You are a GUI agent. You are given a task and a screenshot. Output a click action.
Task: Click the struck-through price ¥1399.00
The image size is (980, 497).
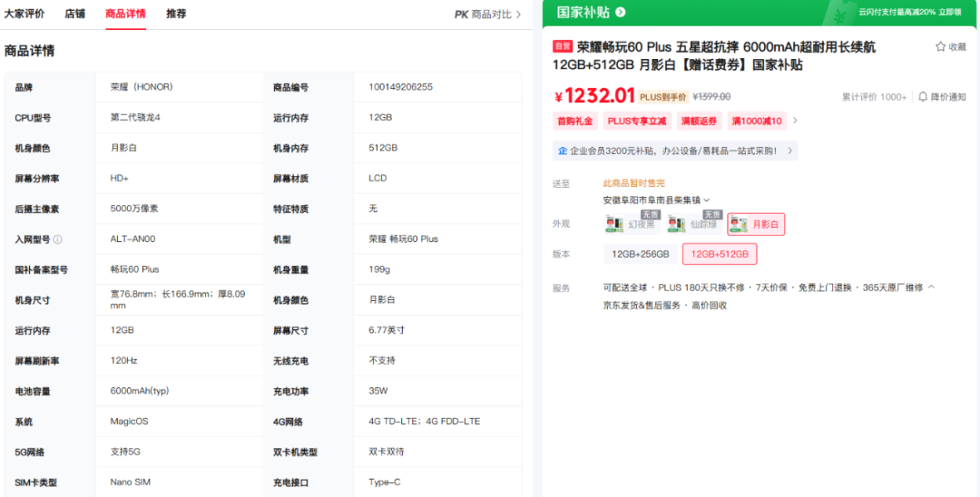point(712,97)
